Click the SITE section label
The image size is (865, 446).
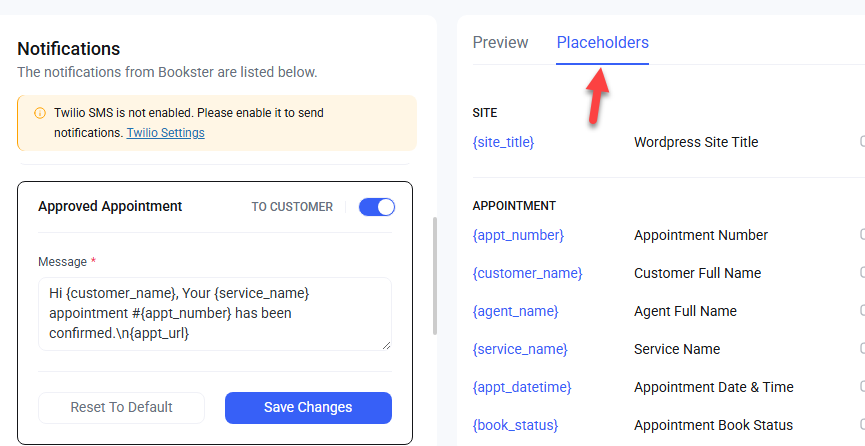click(x=485, y=113)
